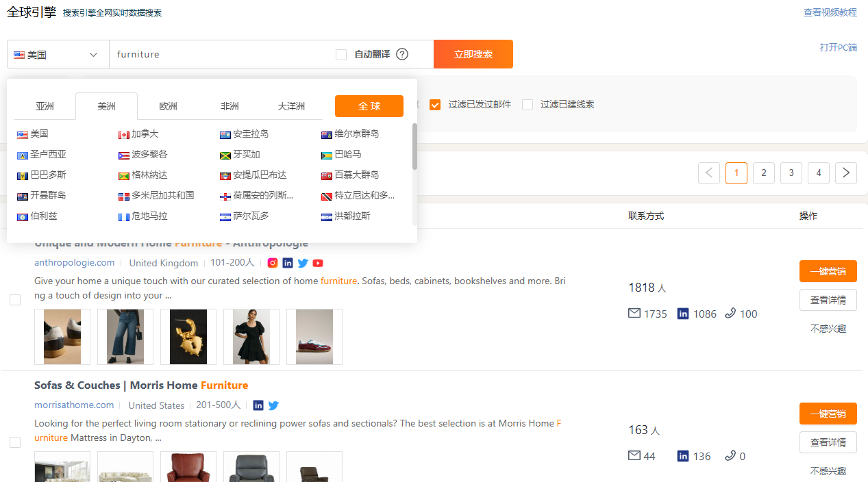Click LinkedIn contact icon beside 1086

[x=683, y=314]
